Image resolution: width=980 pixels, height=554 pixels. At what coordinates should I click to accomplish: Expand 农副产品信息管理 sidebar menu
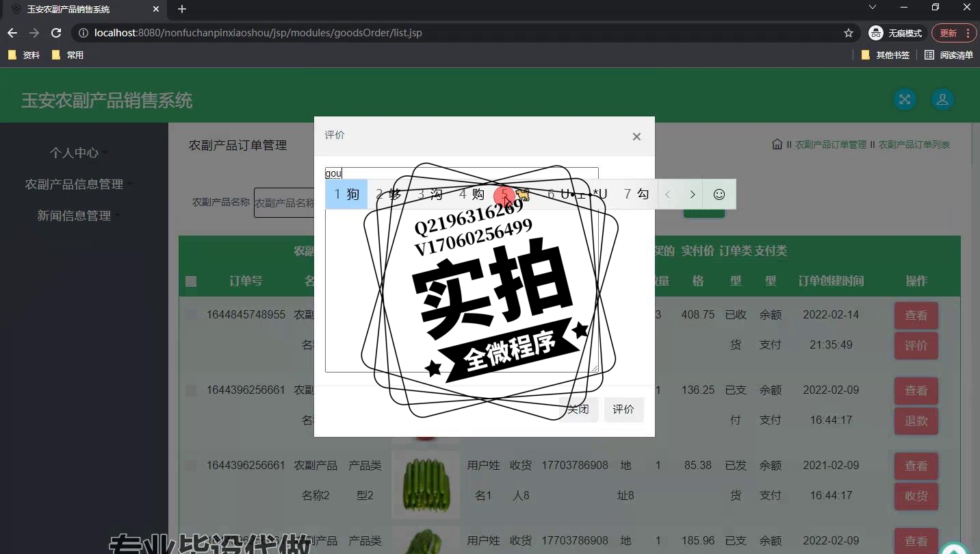click(77, 184)
